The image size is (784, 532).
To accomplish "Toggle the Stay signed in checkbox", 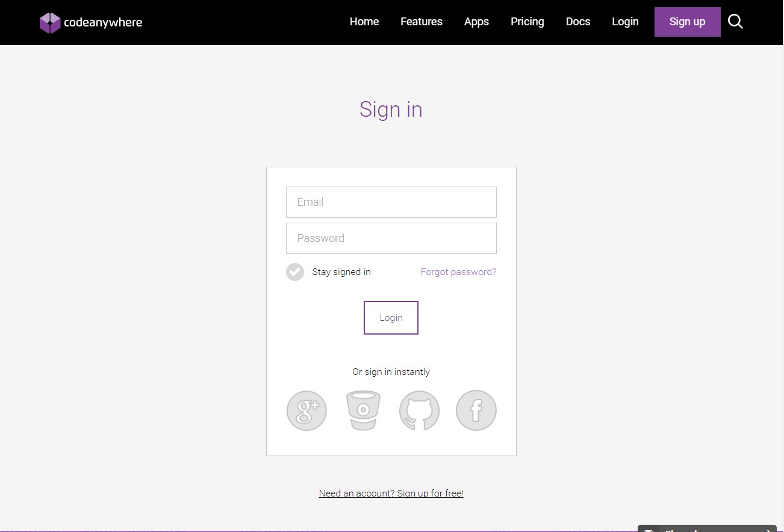I will tap(294, 271).
